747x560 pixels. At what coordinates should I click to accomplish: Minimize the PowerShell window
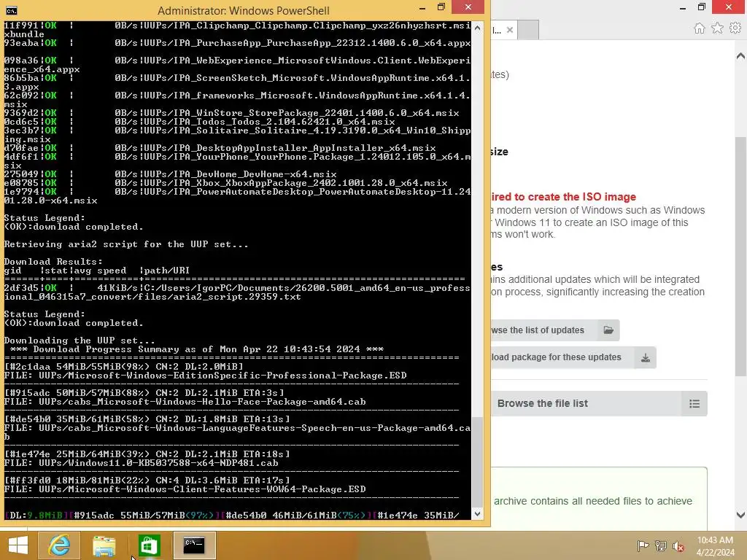pos(422,7)
